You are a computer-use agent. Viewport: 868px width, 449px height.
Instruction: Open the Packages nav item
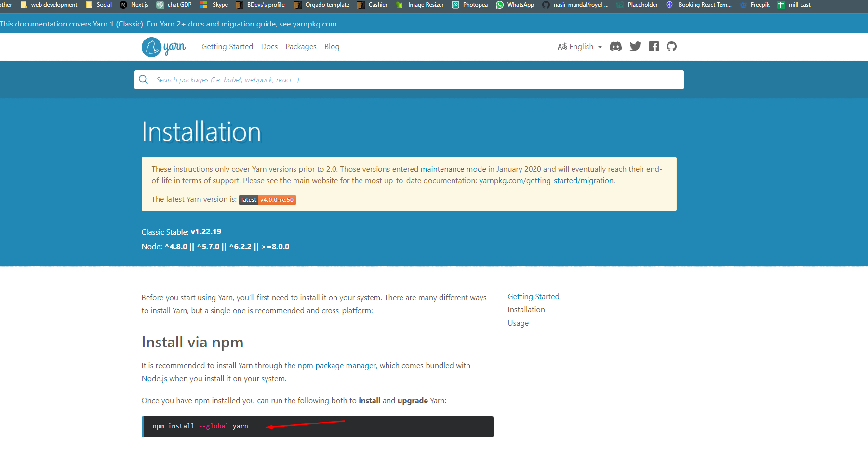[x=301, y=47]
